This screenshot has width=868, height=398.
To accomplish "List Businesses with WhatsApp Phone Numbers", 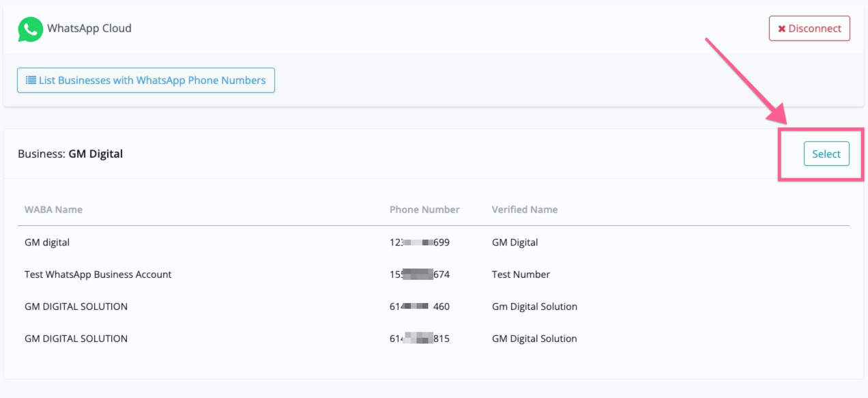I will [146, 80].
